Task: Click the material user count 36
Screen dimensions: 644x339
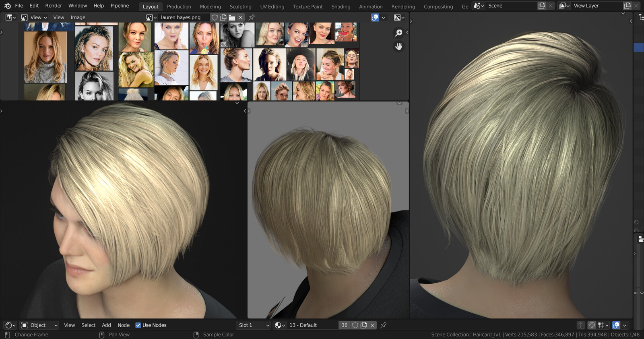Action: click(x=345, y=325)
